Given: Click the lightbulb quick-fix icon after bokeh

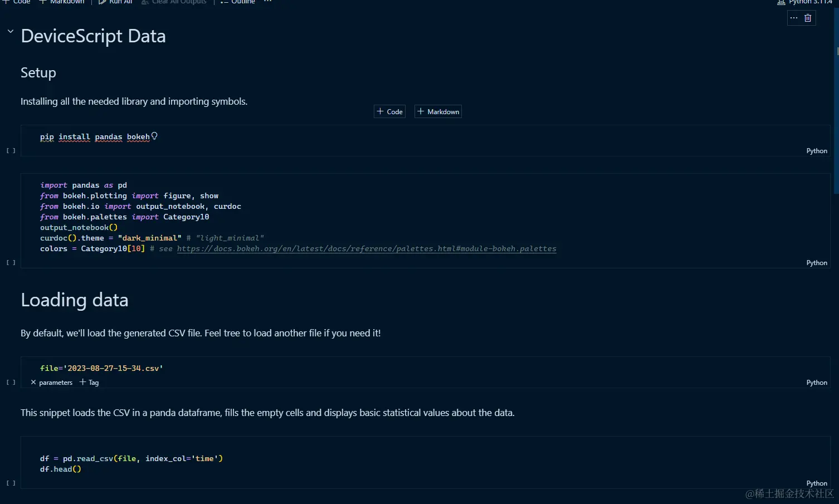Looking at the screenshot, I should pos(154,136).
